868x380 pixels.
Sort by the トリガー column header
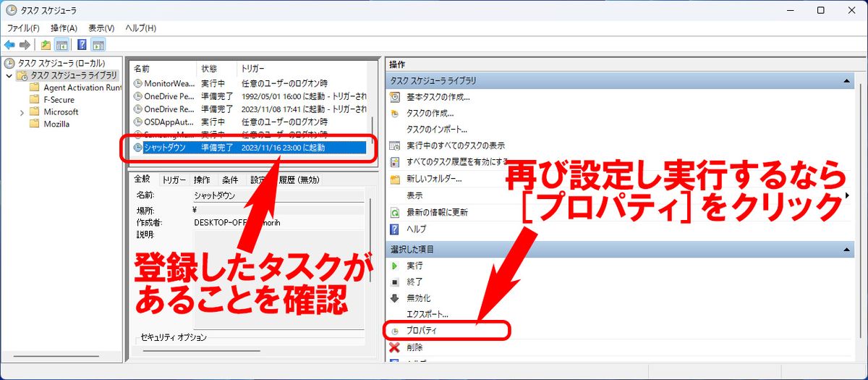point(302,68)
